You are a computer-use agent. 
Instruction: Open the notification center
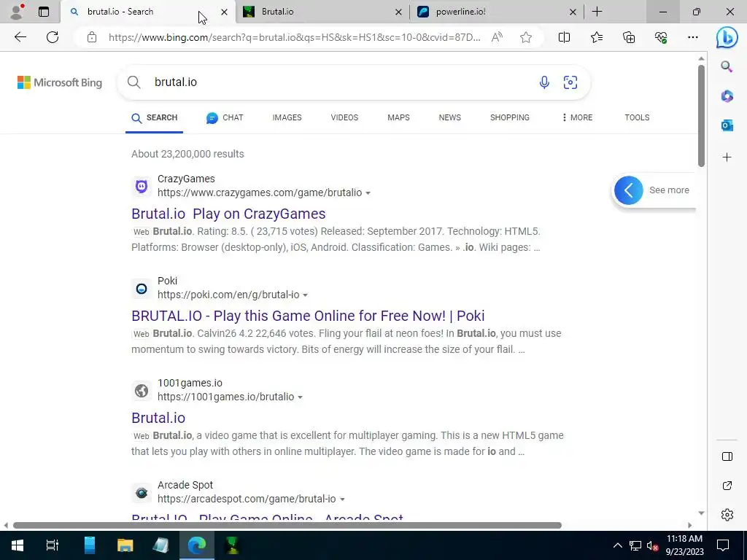tap(723, 545)
